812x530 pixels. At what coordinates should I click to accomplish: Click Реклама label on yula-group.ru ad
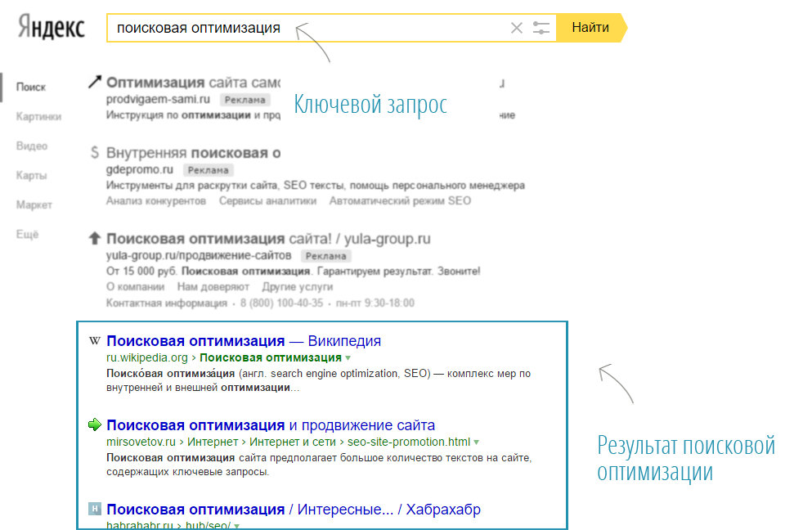click(x=326, y=256)
